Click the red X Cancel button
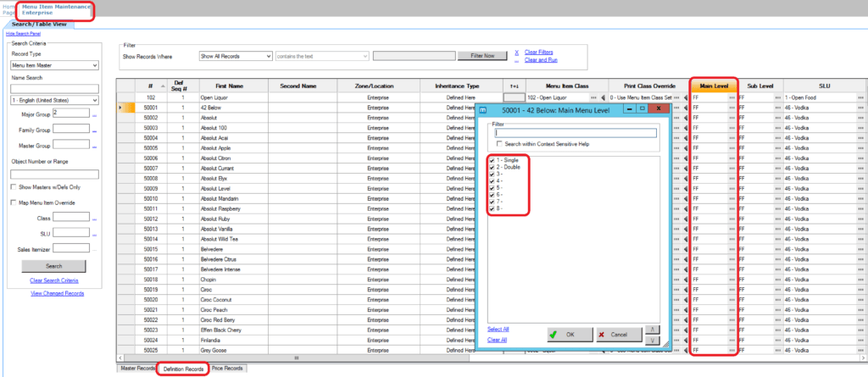The height and width of the screenshot is (377, 868). point(614,335)
